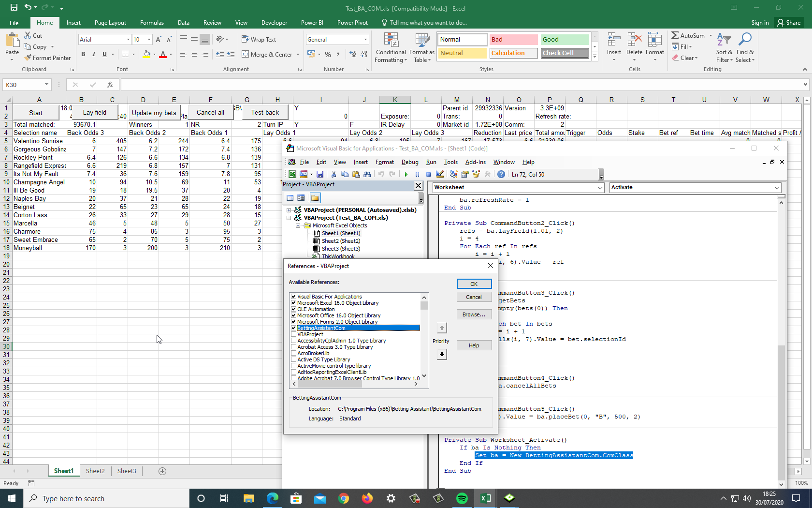Click the Cut scissors icon in VBA toolbar
812x508 pixels.
(x=333, y=174)
